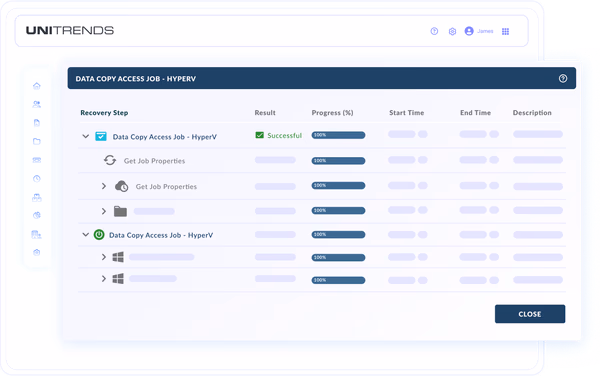Expand the cloud Get Job Properties row
The width and height of the screenshot is (600, 376).
click(104, 186)
